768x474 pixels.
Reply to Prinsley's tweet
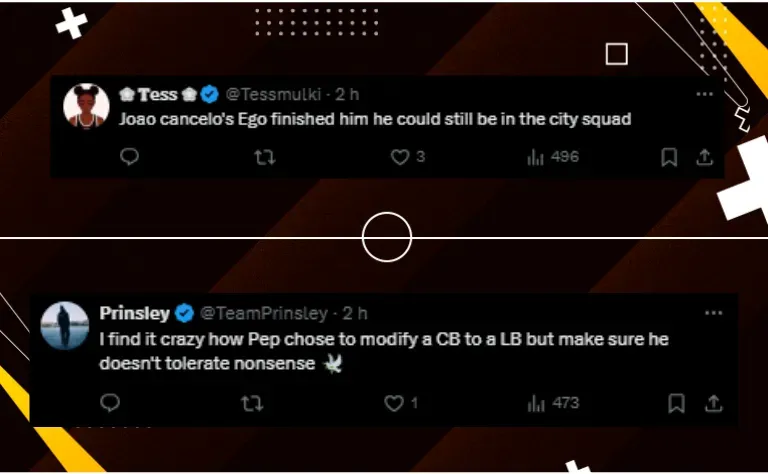pyautogui.click(x=111, y=403)
